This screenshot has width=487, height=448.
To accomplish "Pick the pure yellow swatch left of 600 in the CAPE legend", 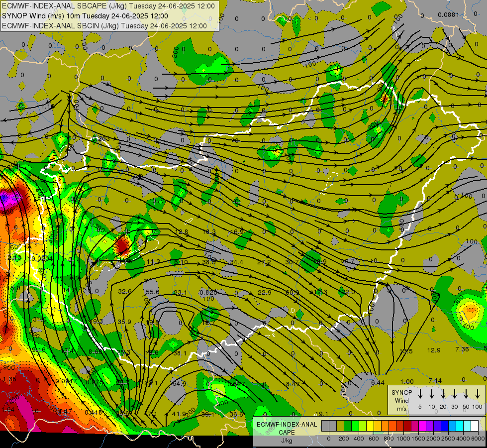I will (370, 426).
